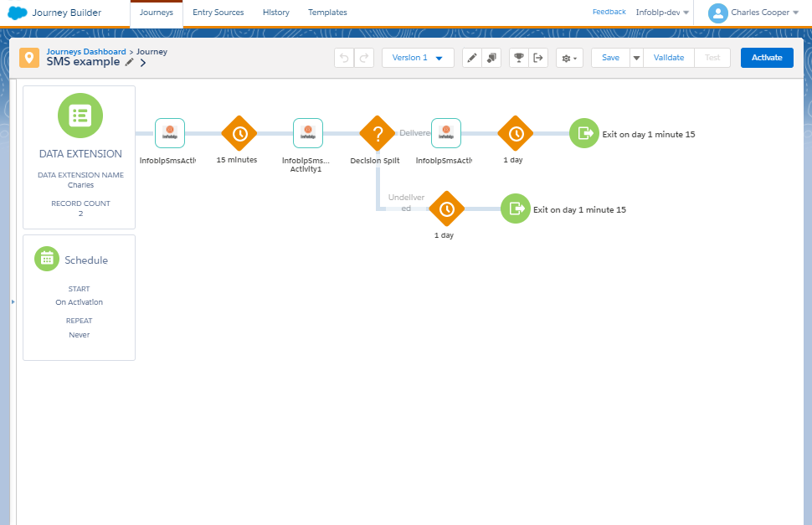This screenshot has width=812, height=525.
Task: Click the exit criteria icon in toolbar
Action: point(538,58)
